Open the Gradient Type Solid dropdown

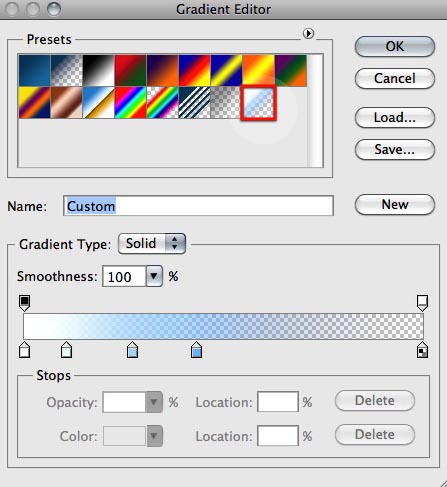pos(152,244)
